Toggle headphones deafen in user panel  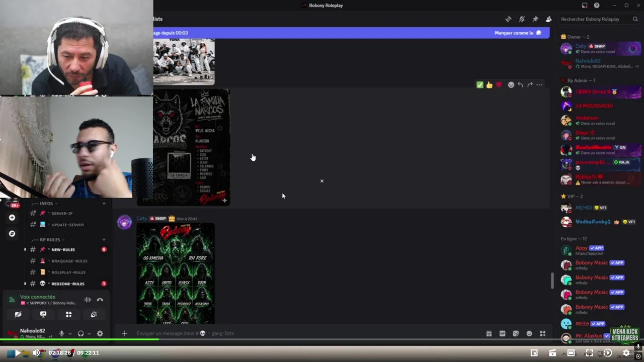[80, 333]
